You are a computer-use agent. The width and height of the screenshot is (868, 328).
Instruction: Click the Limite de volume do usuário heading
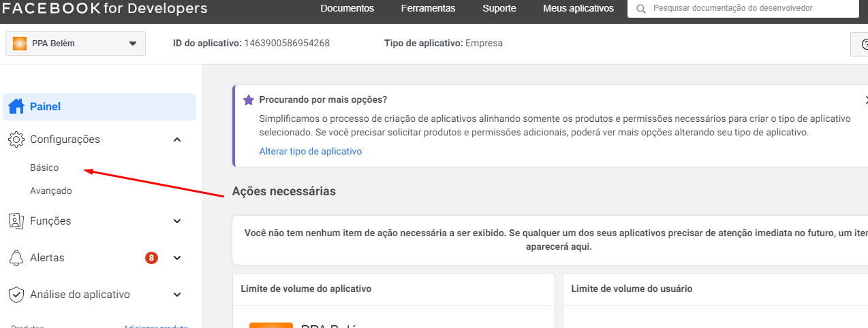coord(632,289)
